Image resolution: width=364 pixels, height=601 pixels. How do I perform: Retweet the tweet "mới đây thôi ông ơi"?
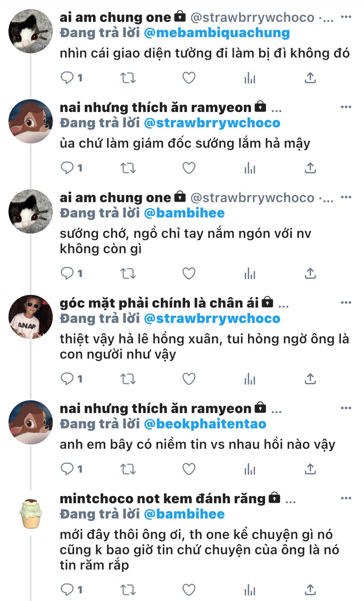128,590
